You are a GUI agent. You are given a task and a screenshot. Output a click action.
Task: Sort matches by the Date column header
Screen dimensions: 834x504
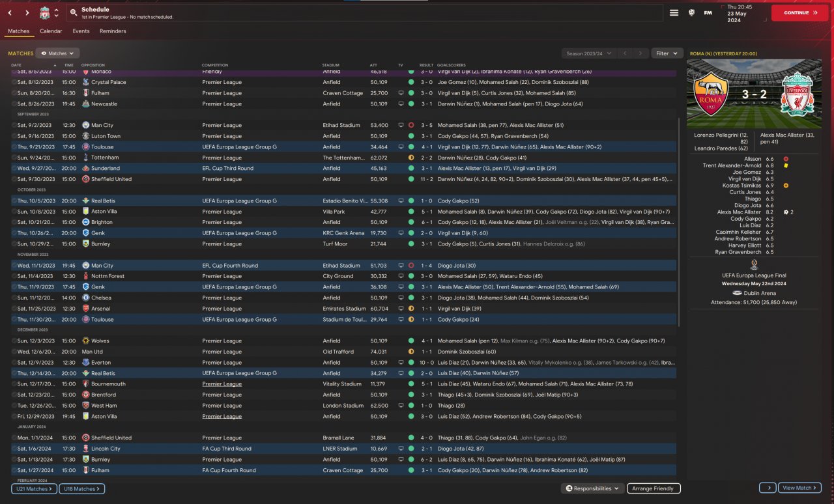[x=16, y=65]
